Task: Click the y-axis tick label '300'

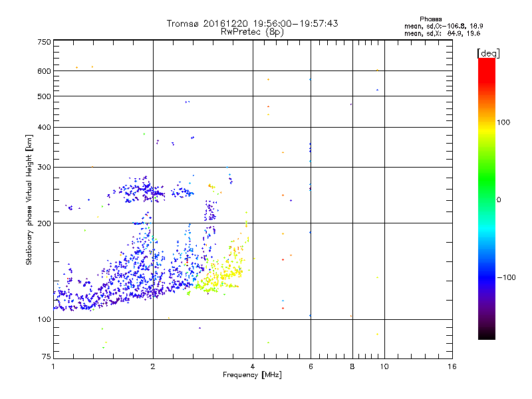Action: (x=44, y=168)
